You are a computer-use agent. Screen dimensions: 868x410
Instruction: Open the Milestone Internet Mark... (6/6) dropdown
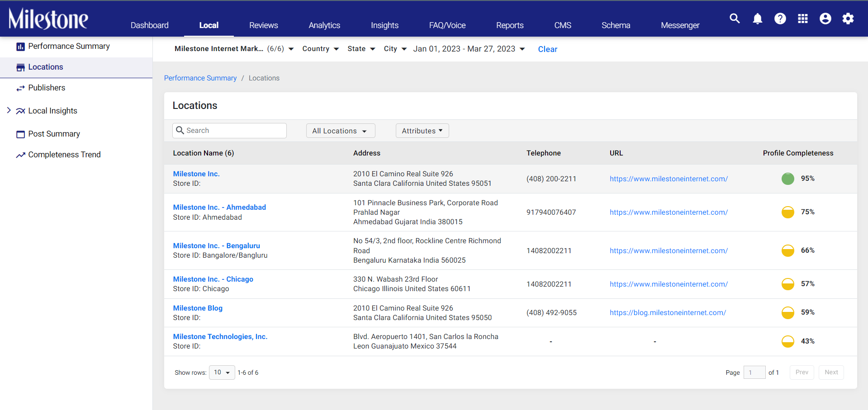click(x=234, y=49)
